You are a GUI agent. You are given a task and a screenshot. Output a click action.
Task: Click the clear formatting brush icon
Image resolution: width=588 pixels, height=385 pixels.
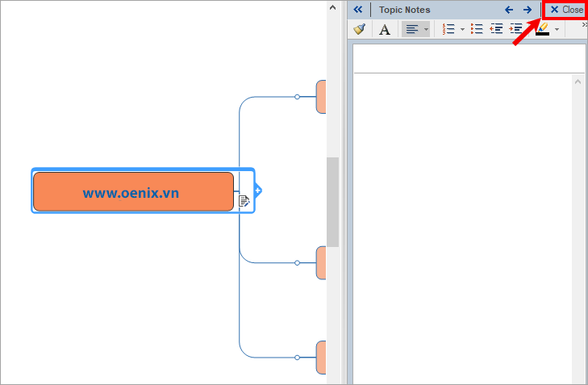pos(360,29)
